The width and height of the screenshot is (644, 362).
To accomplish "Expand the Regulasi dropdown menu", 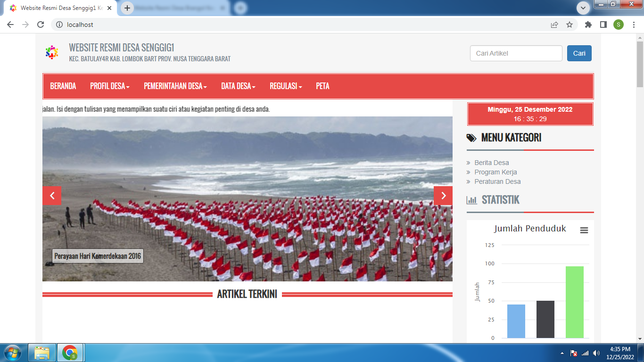I will pos(286,86).
